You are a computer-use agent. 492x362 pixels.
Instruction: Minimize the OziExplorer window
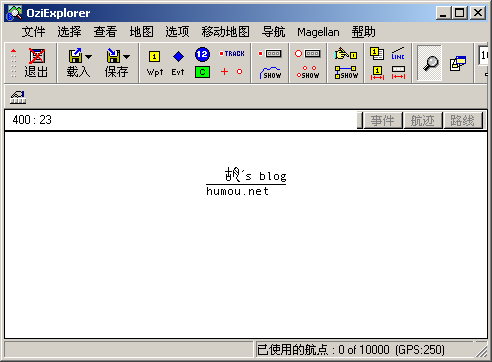tap(443, 13)
